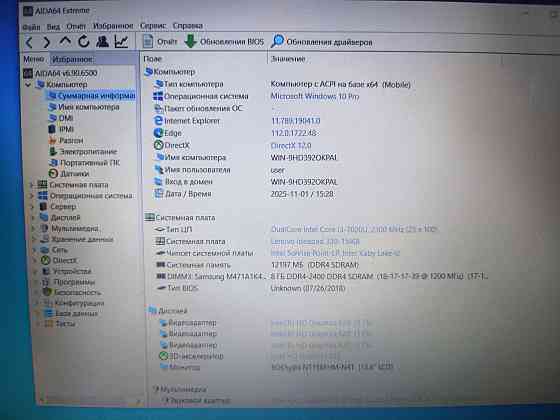Screen dimensions: 560x420
Task: Expand the Сеть tree node
Action: click(35, 250)
